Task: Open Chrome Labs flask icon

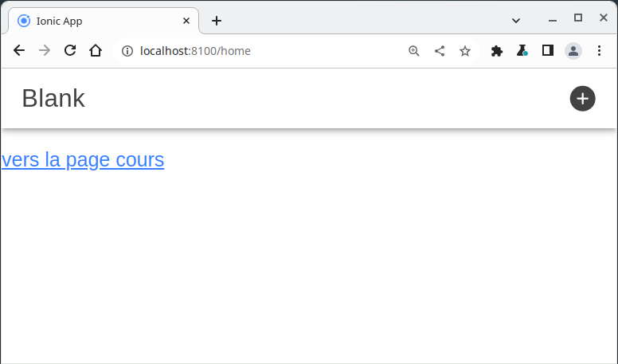Action: pos(522,51)
